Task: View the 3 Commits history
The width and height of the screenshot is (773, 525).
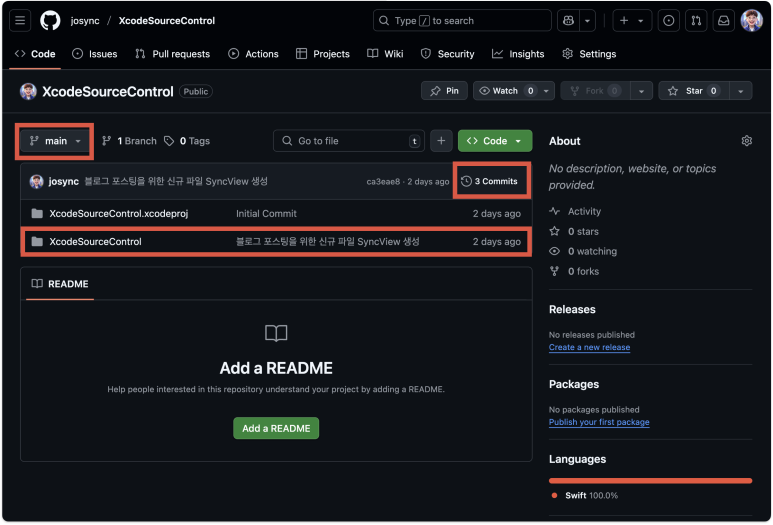Action: pyautogui.click(x=490, y=181)
